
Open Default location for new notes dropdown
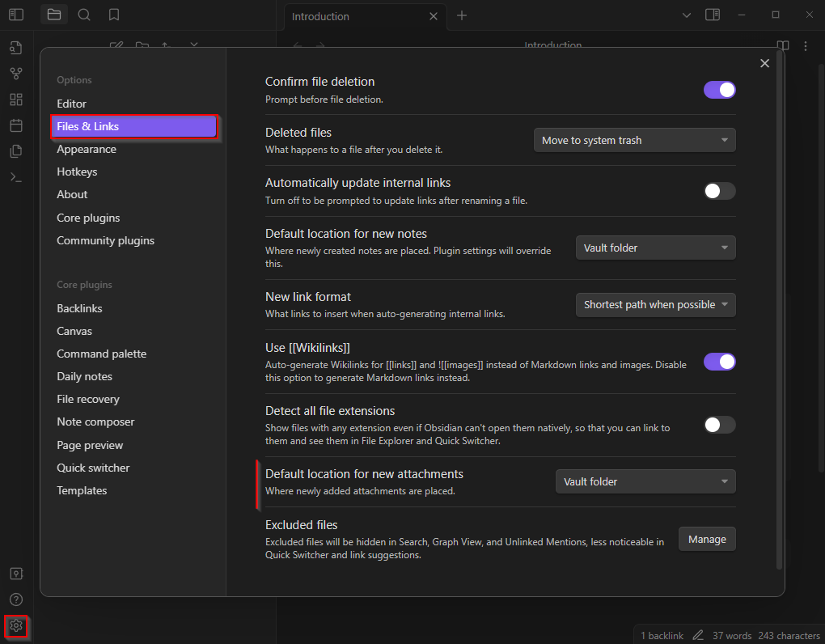pyautogui.click(x=656, y=248)
